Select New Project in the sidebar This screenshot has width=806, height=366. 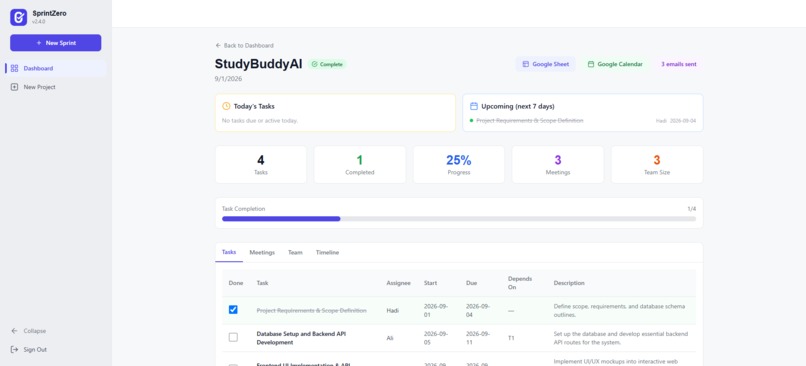point(56,87)
